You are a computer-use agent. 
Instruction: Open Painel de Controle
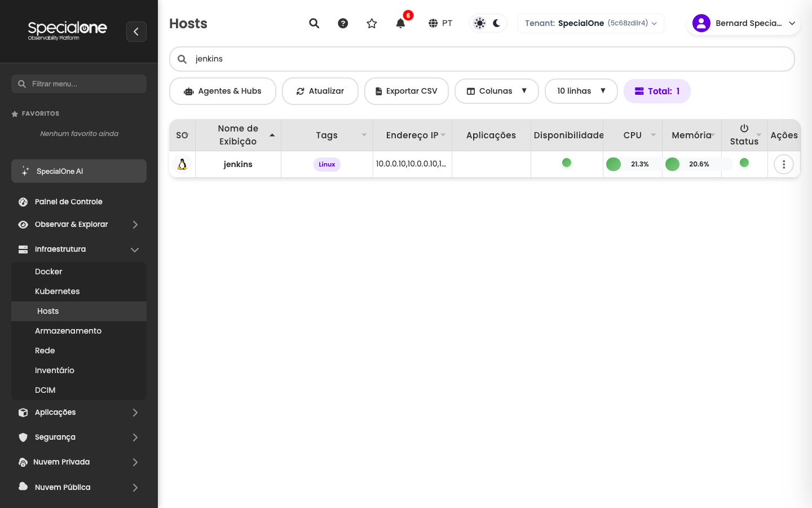(x=69, y=202)
